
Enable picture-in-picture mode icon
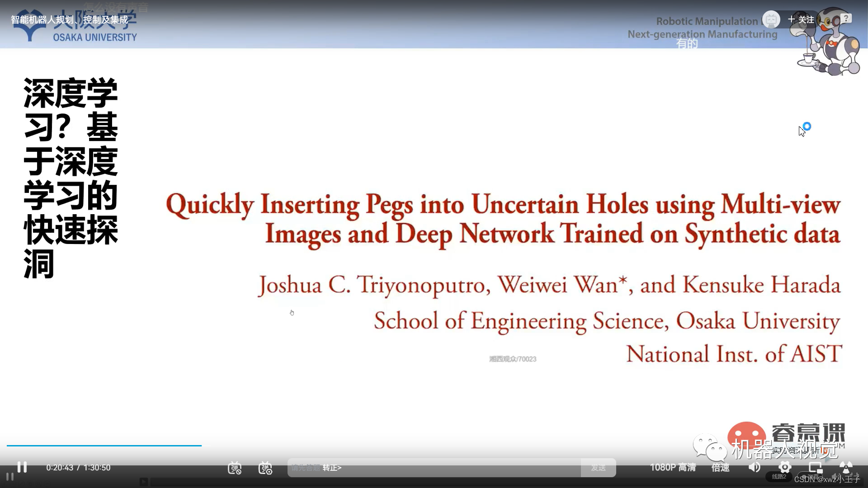pos(816,467)
